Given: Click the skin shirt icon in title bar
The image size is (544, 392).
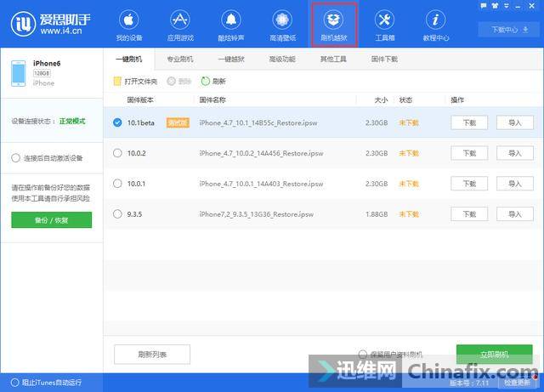Looking at the screenshot, I should coord(495,6).
